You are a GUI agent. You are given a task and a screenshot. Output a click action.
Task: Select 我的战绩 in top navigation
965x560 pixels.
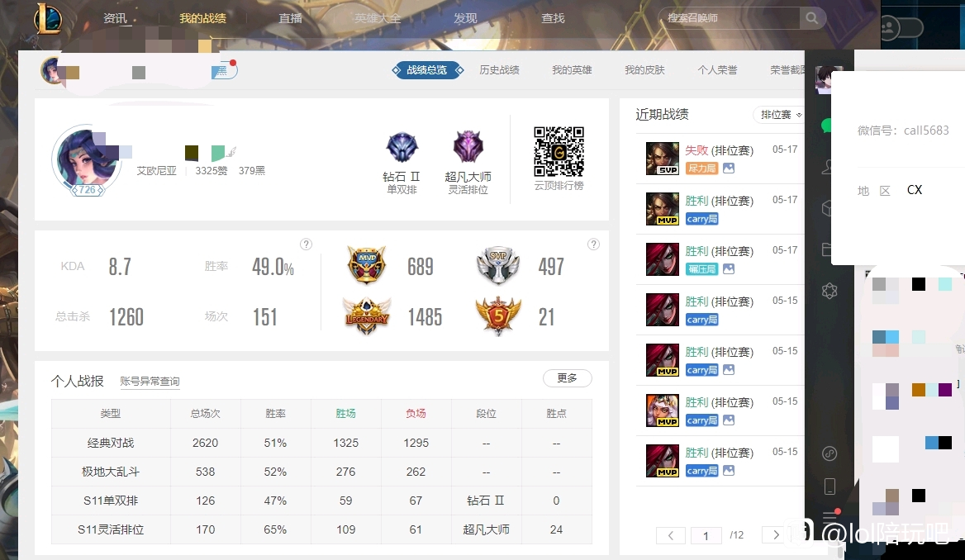click(202, 18)
